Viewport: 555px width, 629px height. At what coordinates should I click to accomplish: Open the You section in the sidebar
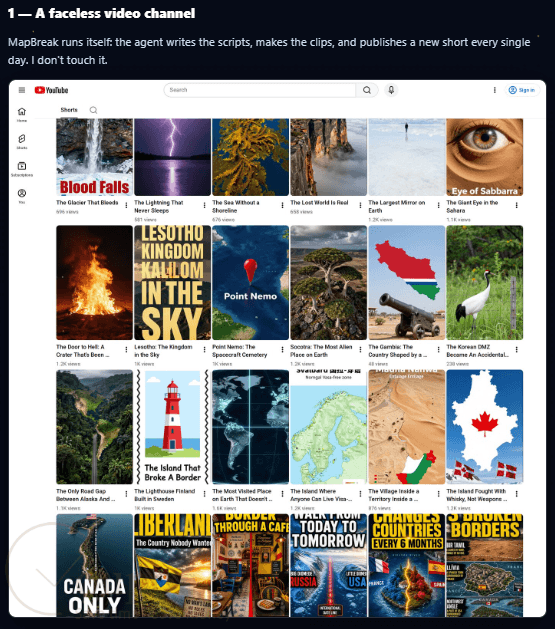(x=22, y=196)
